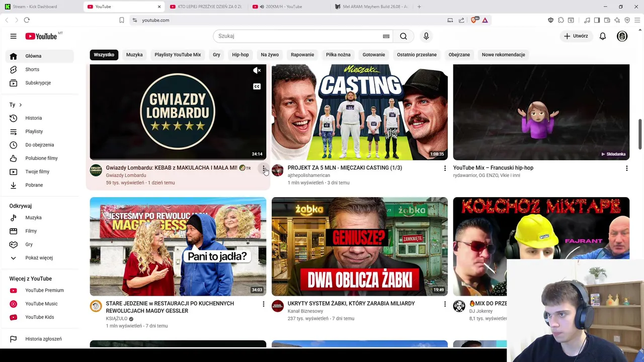Bookmark this page
Screen dimensions: 644x362
coord(122,20)
